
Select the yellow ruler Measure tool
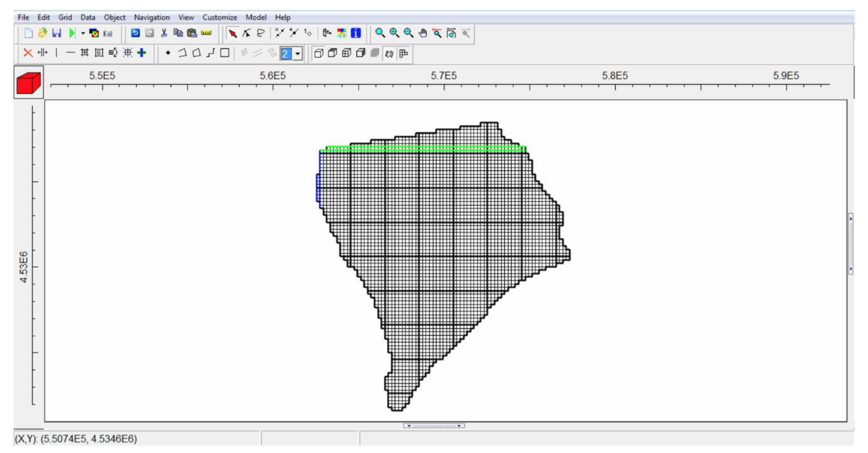206,33
